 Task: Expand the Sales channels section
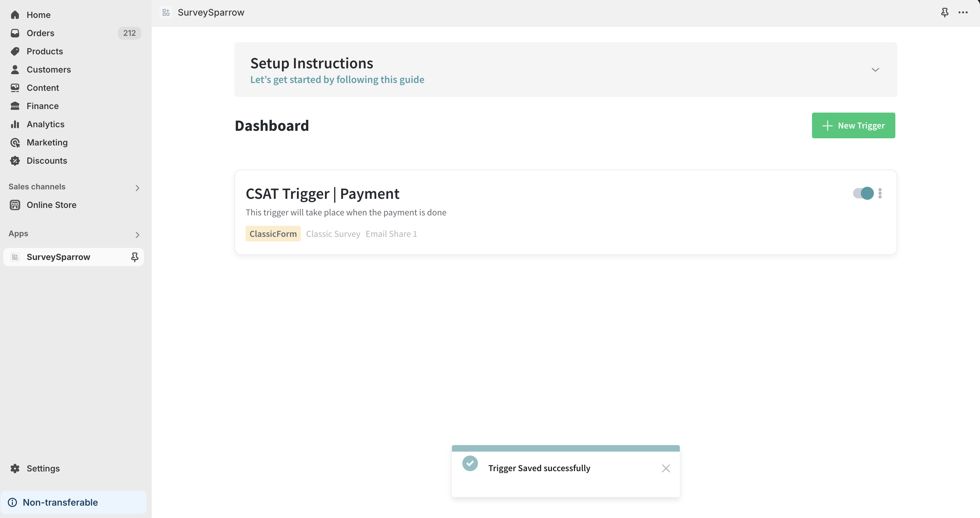pyautogui.click(x=137, y=188)
